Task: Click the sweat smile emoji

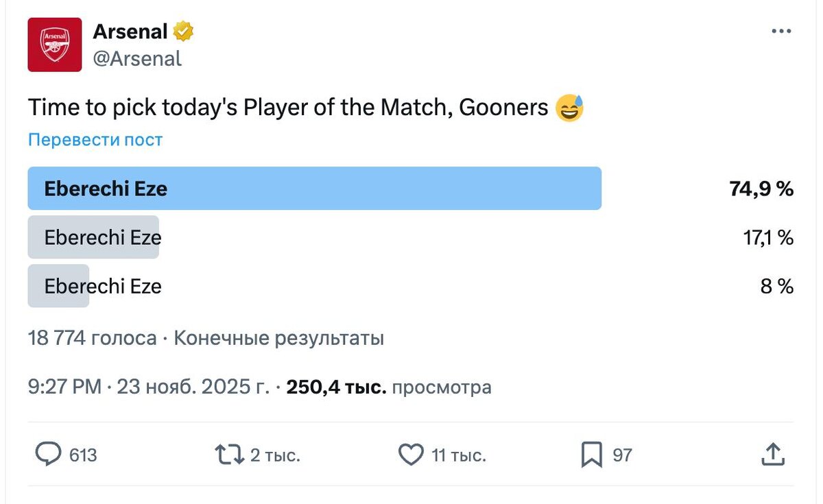Action: 569,108
